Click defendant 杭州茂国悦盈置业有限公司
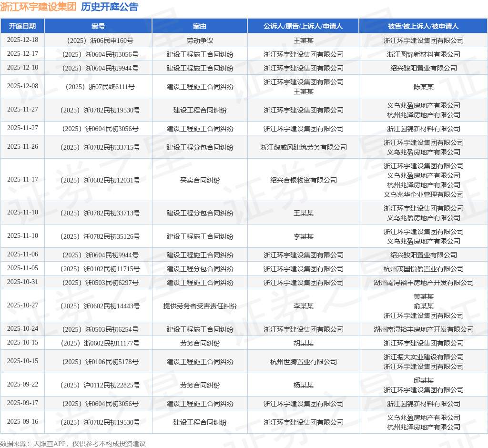Image resolution: width=488 pixels, height=448 pixels. (x=423, y=269)
